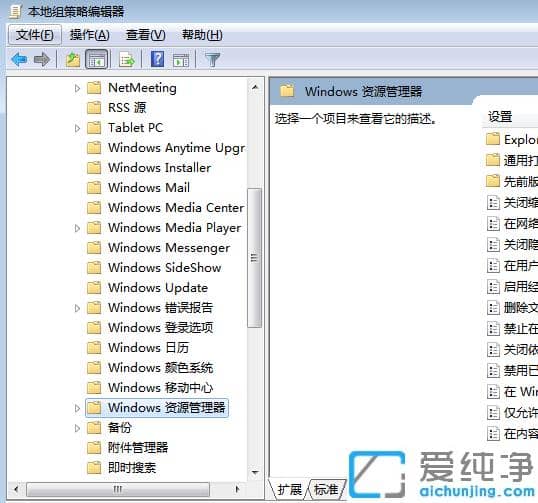This screenshot has height=503, width=538.
Task: Open the 文件(F) menu
Action: point(35,35)
